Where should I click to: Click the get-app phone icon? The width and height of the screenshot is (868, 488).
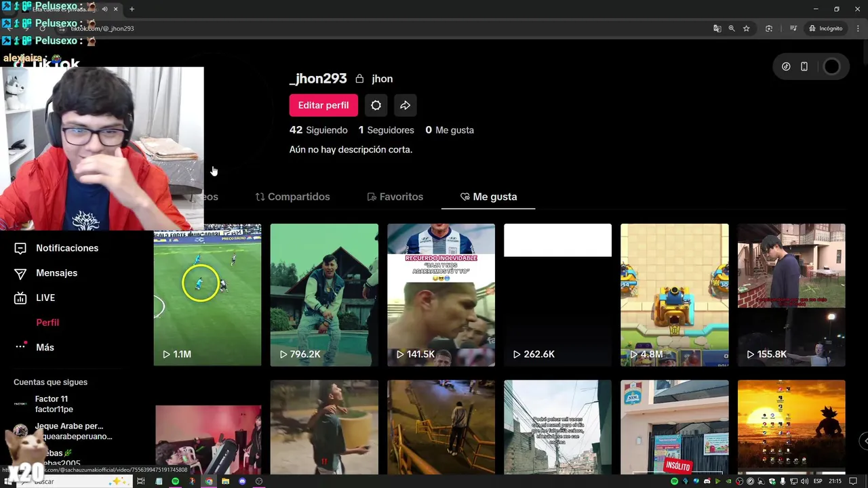coord(804,66)
